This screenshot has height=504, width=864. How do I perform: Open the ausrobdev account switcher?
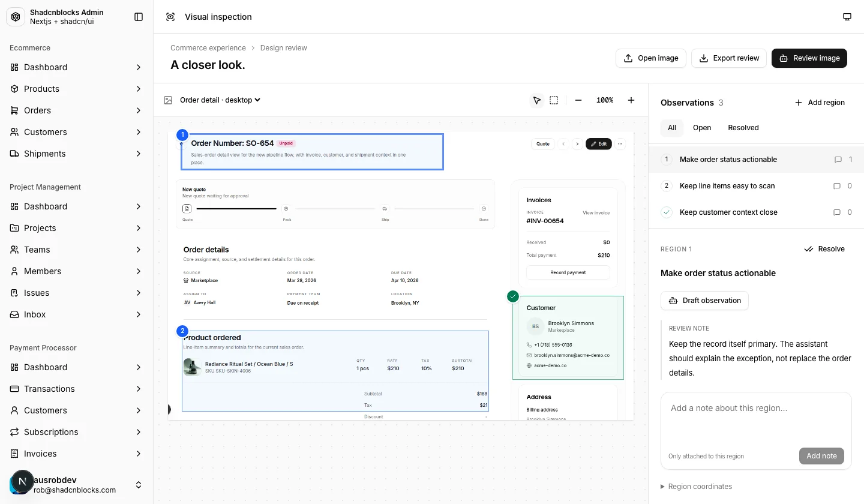[x=77, y=485]
